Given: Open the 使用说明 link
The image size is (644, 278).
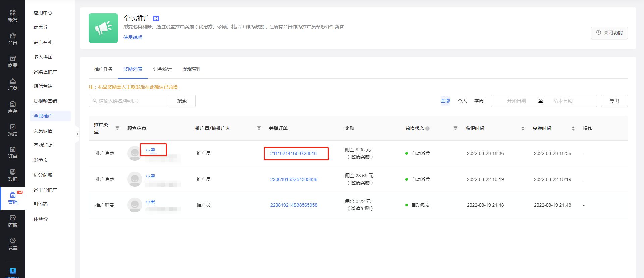Looking at the screenshot, I should point(133,37).
